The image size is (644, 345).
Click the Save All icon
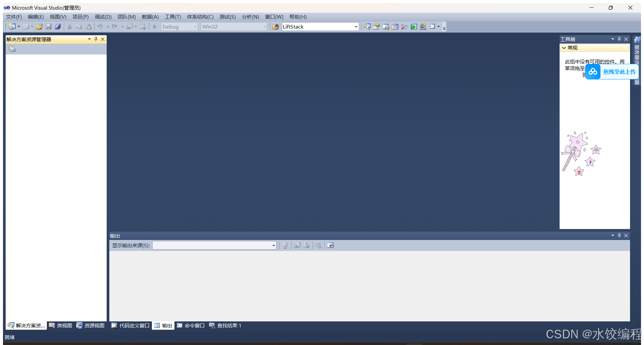[x=58, y=27]
